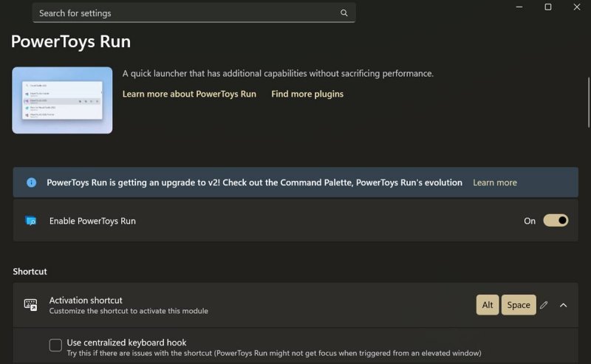Screen dimensions: 591x364
Task: Collapse the Activation shortcut section chevron
Action: (x=564, y=305)
